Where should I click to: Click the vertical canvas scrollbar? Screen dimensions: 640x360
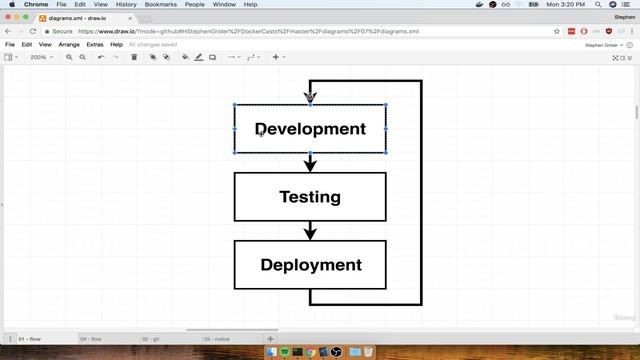point(637,112)
